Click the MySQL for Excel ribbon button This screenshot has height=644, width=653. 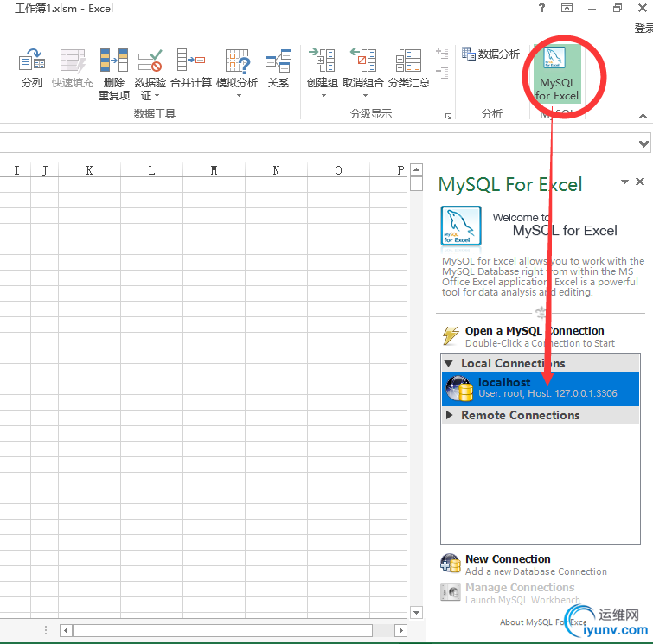pos(556,74)
